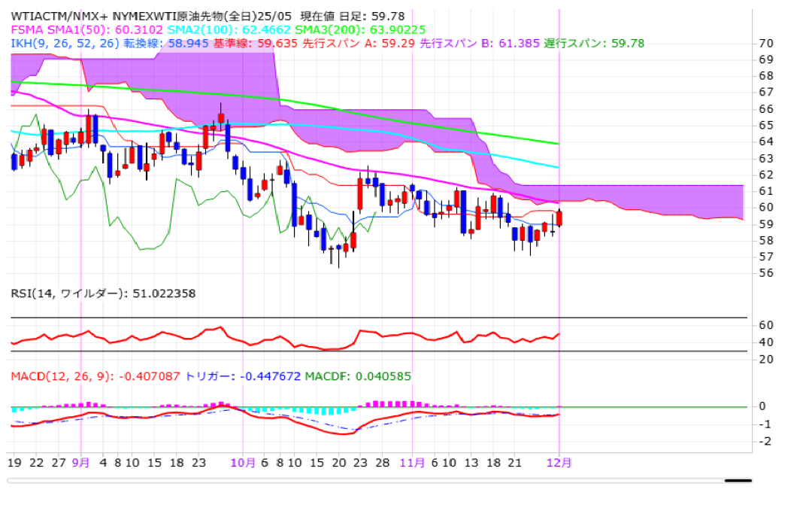Click the 9月 date marker on the axis

(x=80, y=463)
